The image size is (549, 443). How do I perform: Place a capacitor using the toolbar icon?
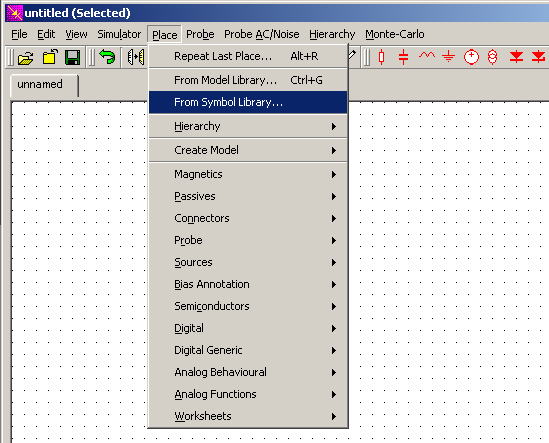click(x=403, y=57)
